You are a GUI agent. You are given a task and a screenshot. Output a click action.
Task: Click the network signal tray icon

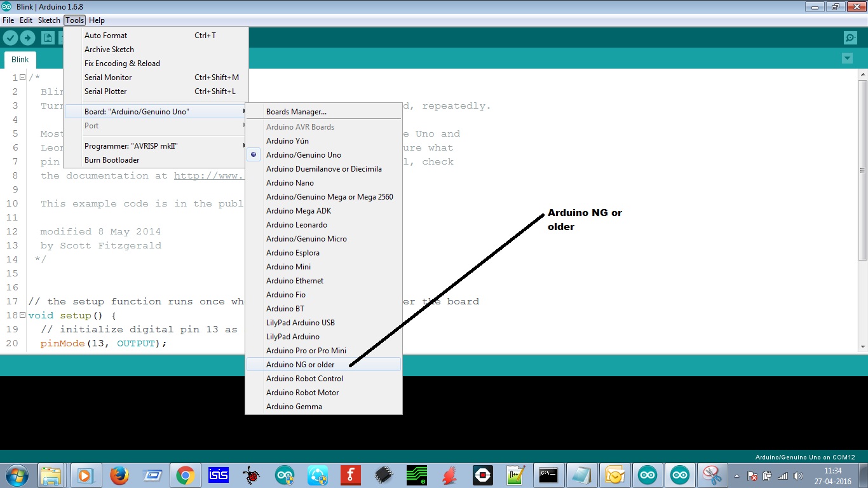tap(782, 475)
